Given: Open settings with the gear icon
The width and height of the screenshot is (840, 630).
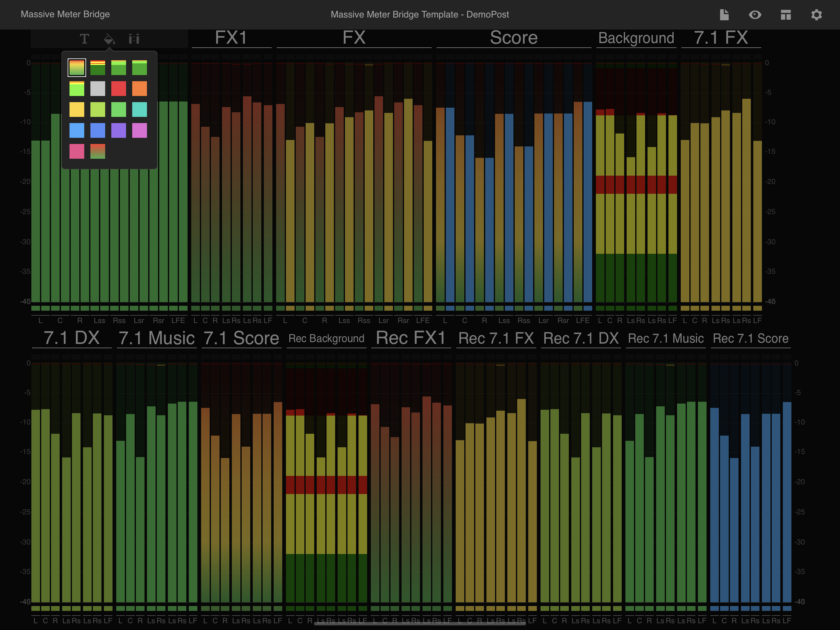Looking at the screenshot, I should coord(816,15).
